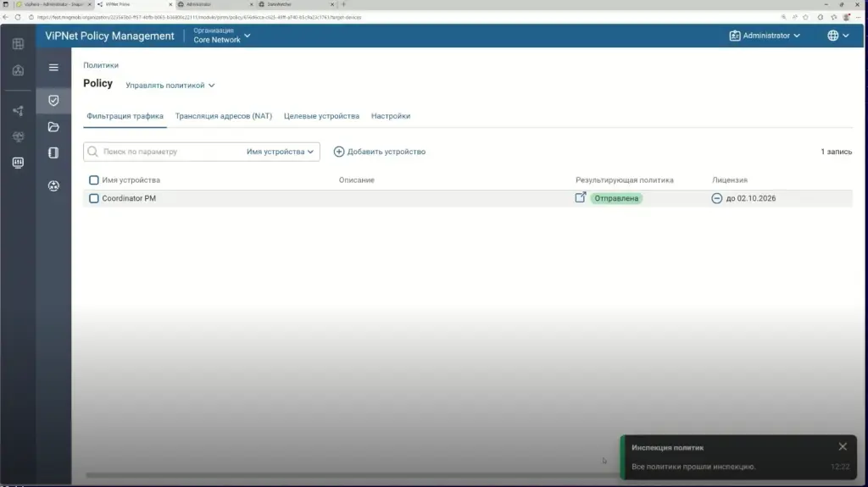
Task: Bookmark the page with the star icon
Action: pyautogui.click(x=806, y=17)
